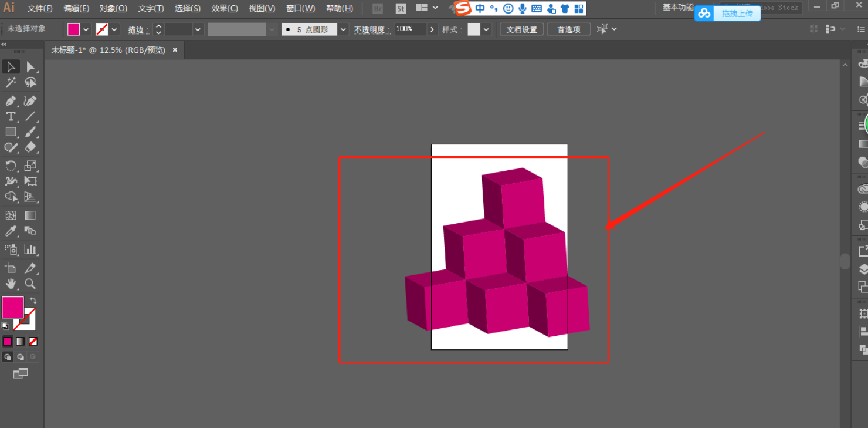Open the 5 点圆形 brush dropdown
Image resolution: width=868 pixels, height=428 pixels.
click(343, 29)
